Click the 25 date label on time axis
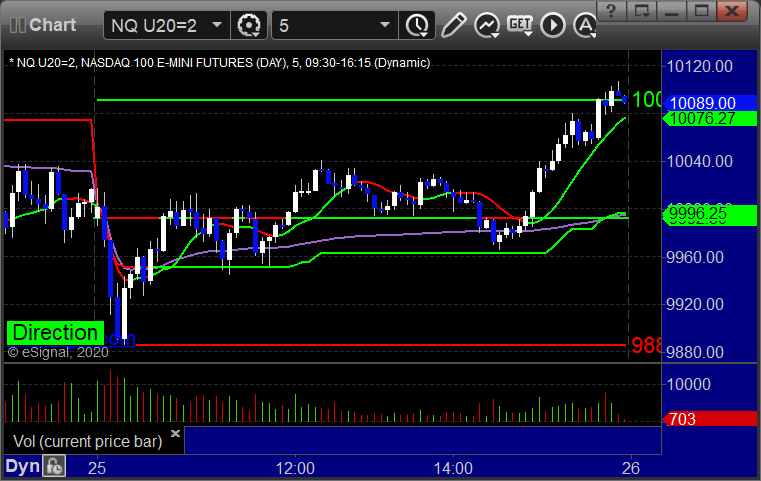761x481 pixels. [97, 468]
